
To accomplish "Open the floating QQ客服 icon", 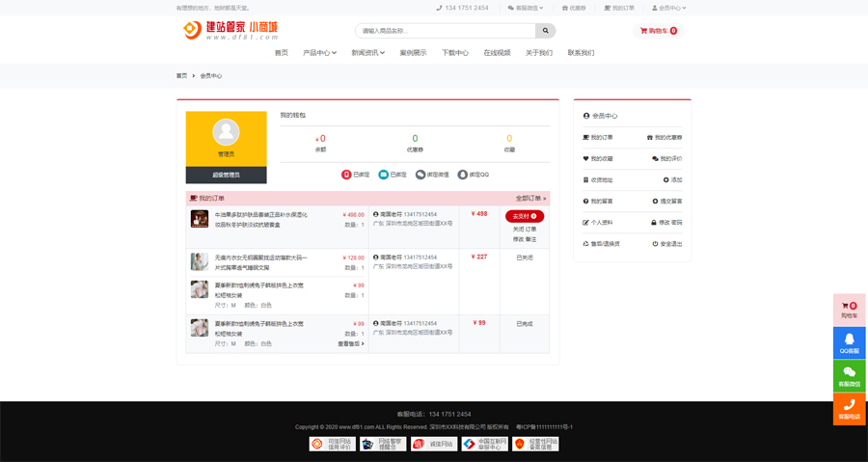I will 849,342.
